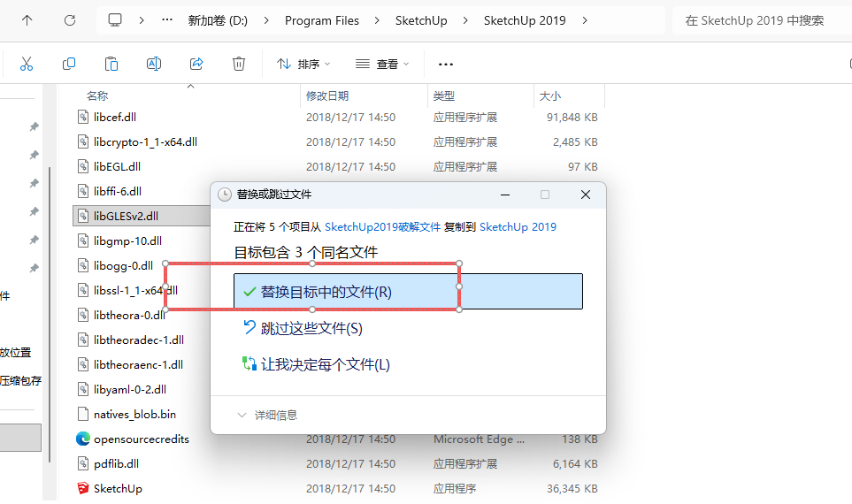Open the hidden path ellipsis in address bar

(167, 20)
